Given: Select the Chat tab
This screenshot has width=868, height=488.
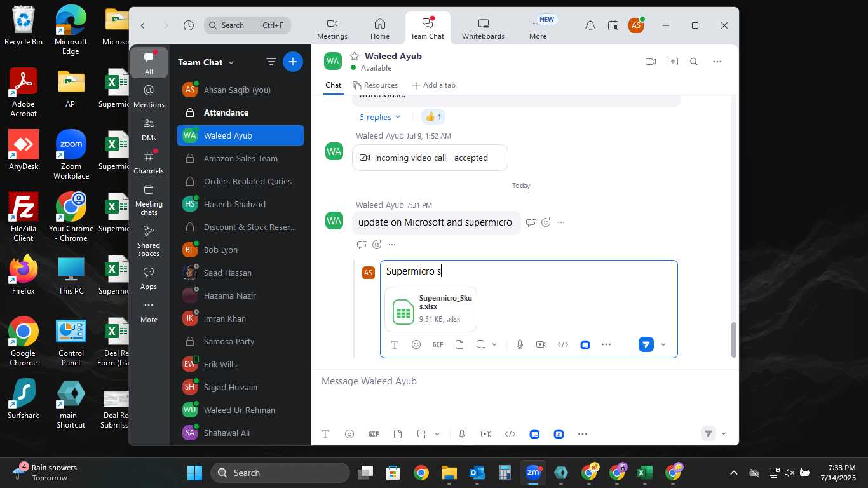Looking at the screenshot, I should 333,85.
